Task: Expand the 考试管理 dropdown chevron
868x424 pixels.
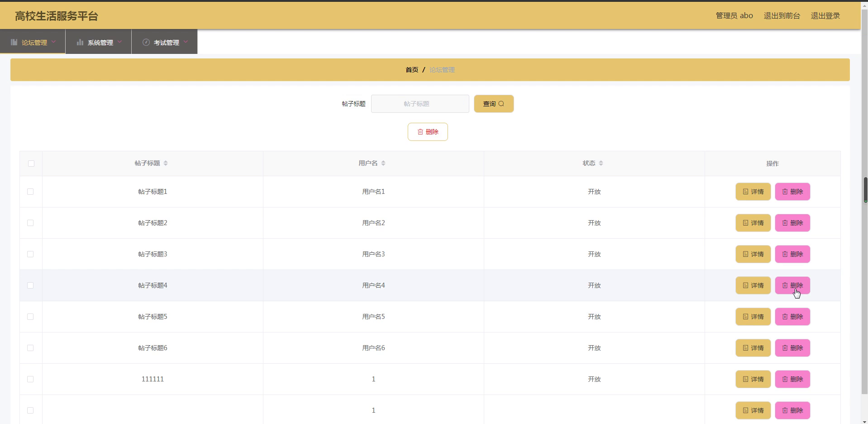Action: pyautogui.click(x=186, y=42)
